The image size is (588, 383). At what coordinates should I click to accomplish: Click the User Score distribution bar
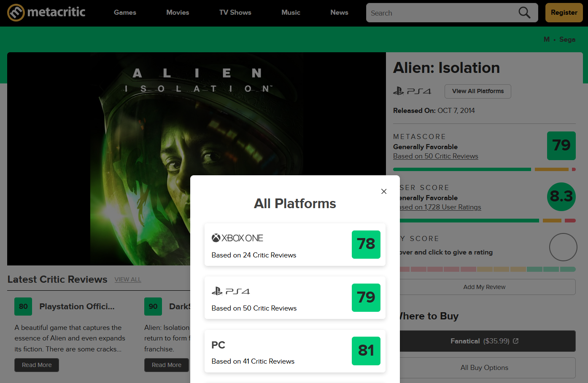tap(488, 220)
